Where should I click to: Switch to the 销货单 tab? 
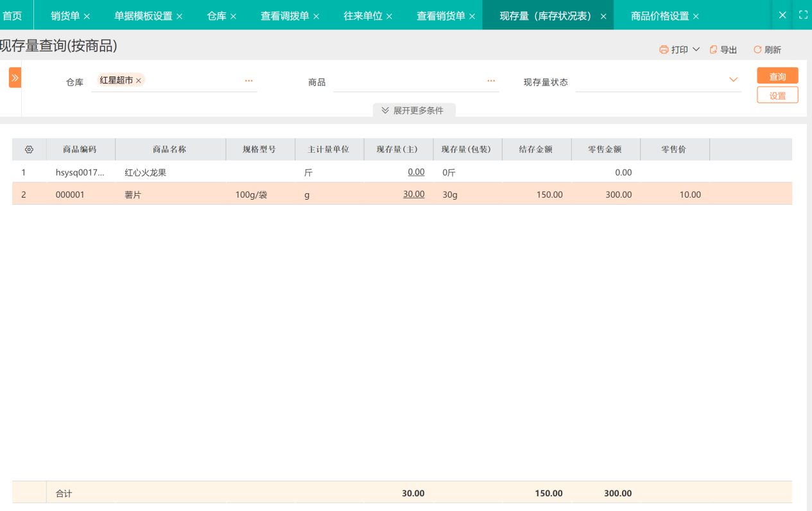click(65, 16)
